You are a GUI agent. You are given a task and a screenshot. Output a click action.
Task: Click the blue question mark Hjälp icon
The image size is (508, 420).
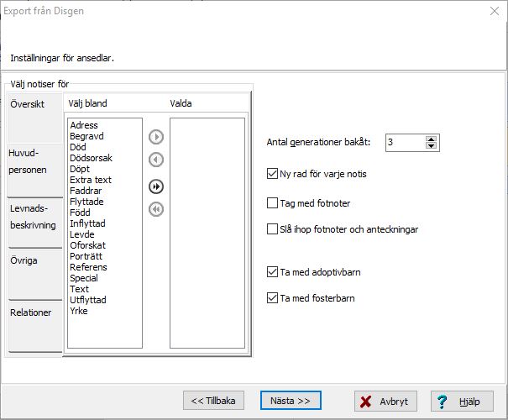(442, 402)
